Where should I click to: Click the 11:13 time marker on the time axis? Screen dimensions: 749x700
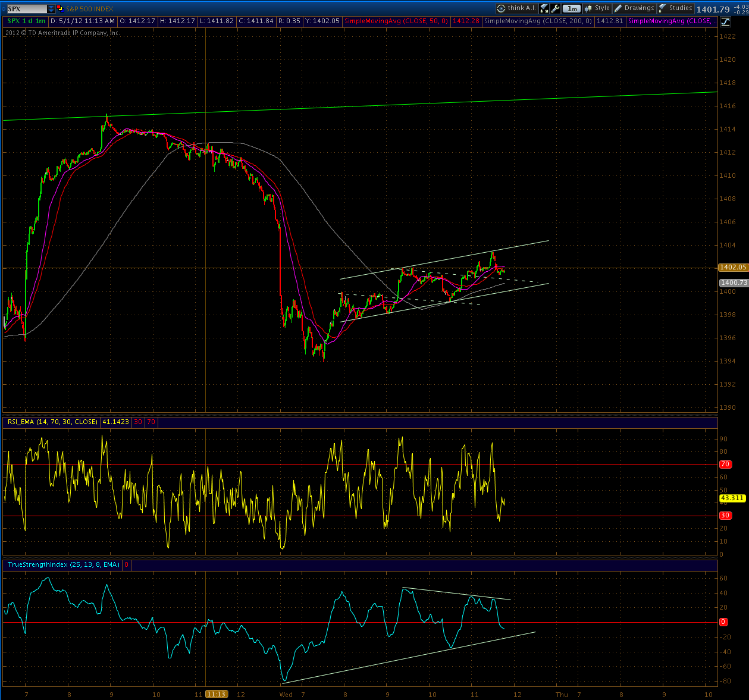point(216,694)
